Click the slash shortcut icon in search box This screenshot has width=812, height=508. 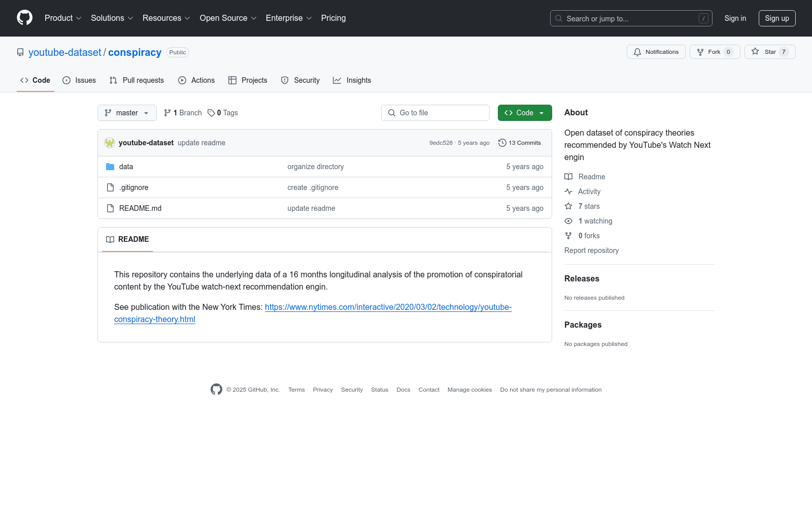[x=703, y=18]
